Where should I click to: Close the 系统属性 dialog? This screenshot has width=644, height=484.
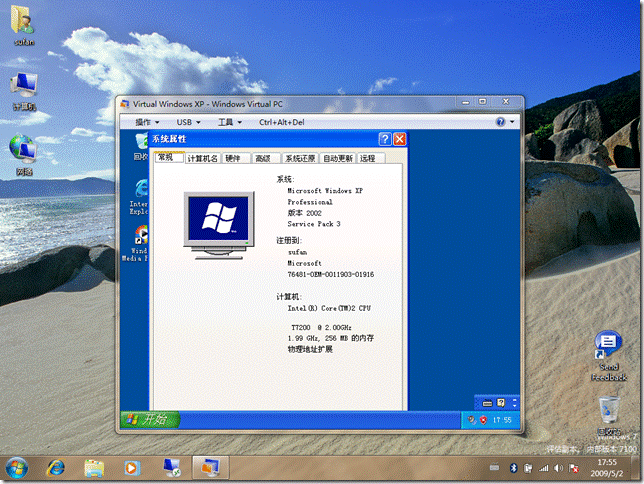tap(400, 139)
